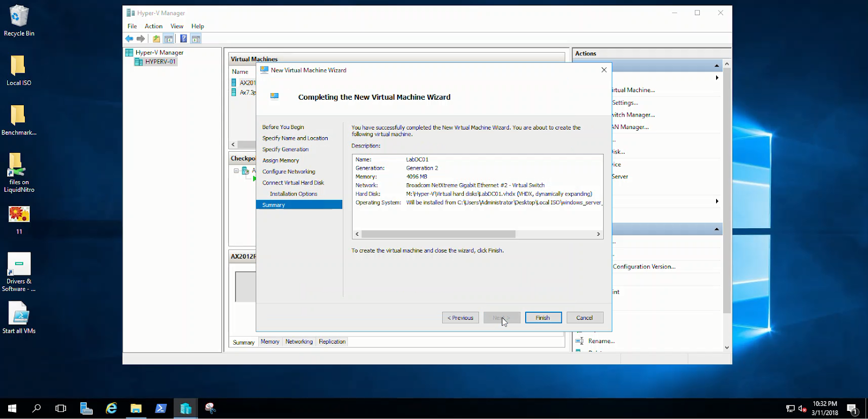This screenshot has width=868, height=419.
Task: Click the Name column header in Virtual Machines
Action: (240, 72)
